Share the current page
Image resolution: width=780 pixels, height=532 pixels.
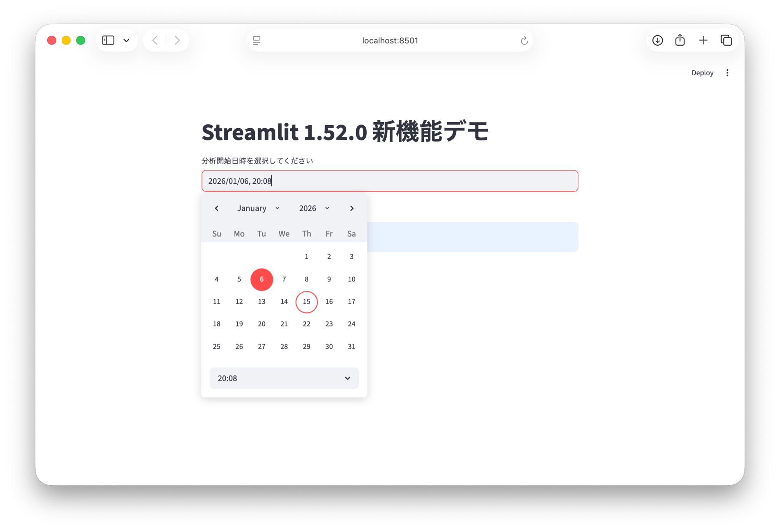[680, 40]
